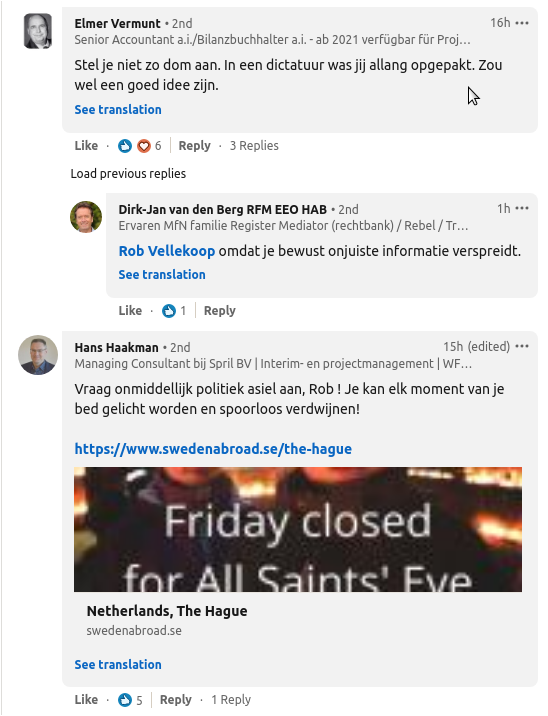See translation of Elmer Vermunt's comment
Viewport: 548px width, 716px height.
[x=118, y=110]
